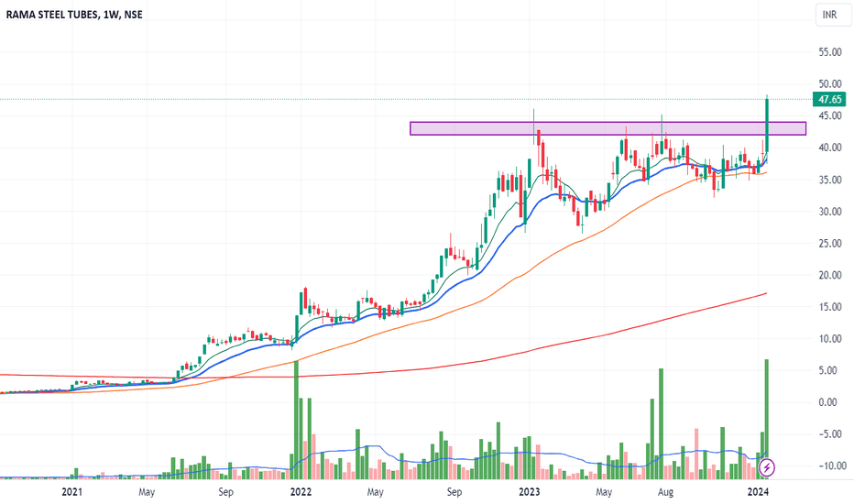This screenshot has width=854, height=504.
Task: Click the 55.00 price axis label
Action: (830, 52)
